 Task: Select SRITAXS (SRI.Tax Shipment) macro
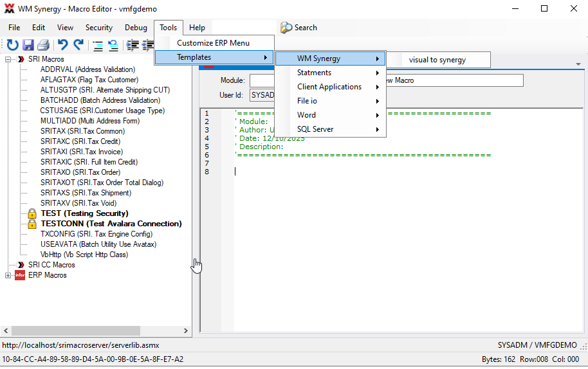pos(86,193)
